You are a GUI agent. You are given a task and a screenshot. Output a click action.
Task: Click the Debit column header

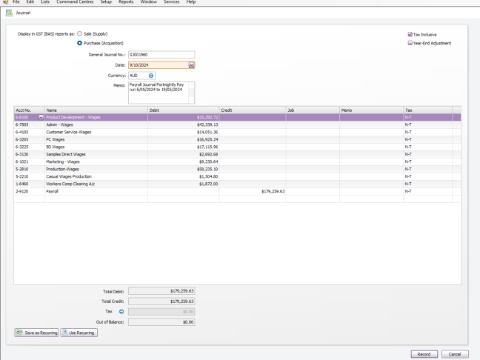pos(183,110)
